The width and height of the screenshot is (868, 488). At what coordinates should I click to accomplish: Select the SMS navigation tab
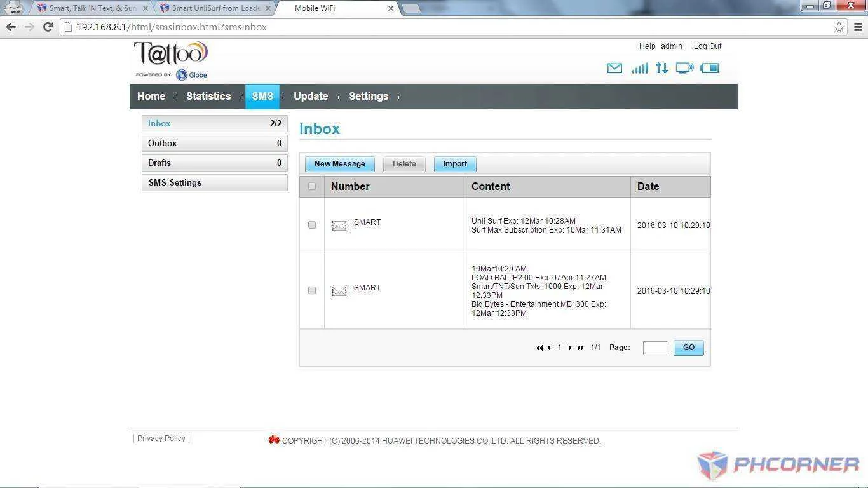tap(262, 96)
